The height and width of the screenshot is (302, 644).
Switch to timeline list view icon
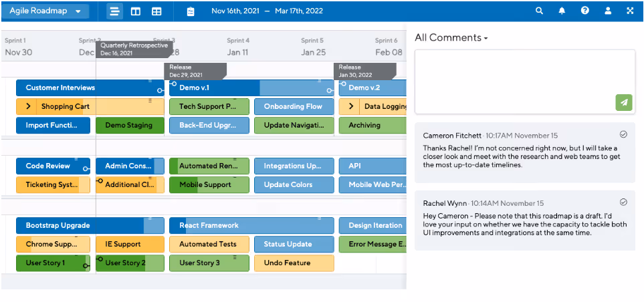(114, 11)
